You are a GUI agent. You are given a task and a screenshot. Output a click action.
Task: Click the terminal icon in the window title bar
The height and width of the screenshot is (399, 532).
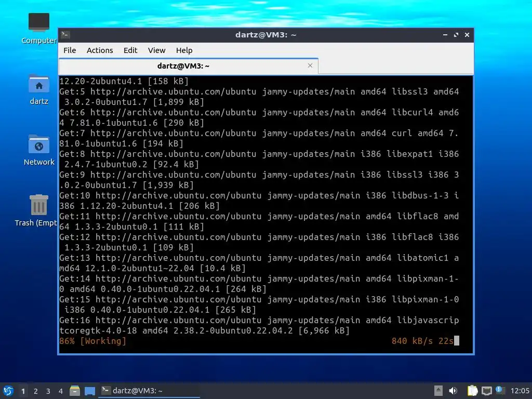[x=65, y=34]
